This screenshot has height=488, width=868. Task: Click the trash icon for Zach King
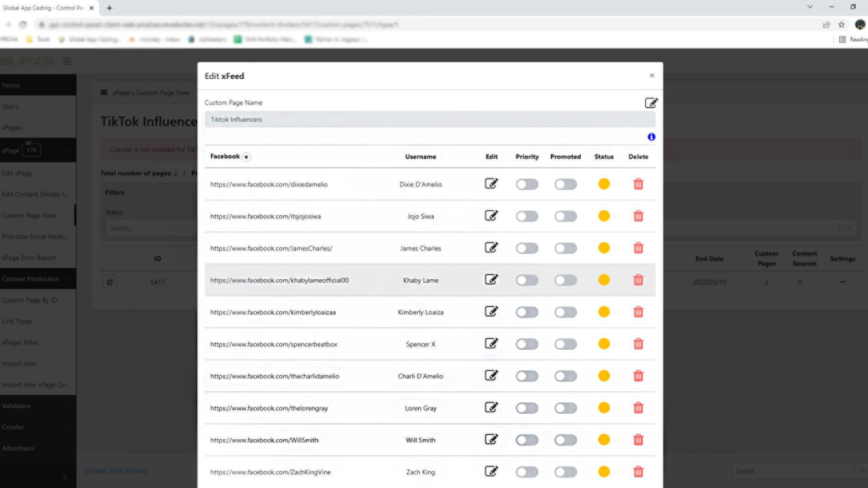coord(638,472)
